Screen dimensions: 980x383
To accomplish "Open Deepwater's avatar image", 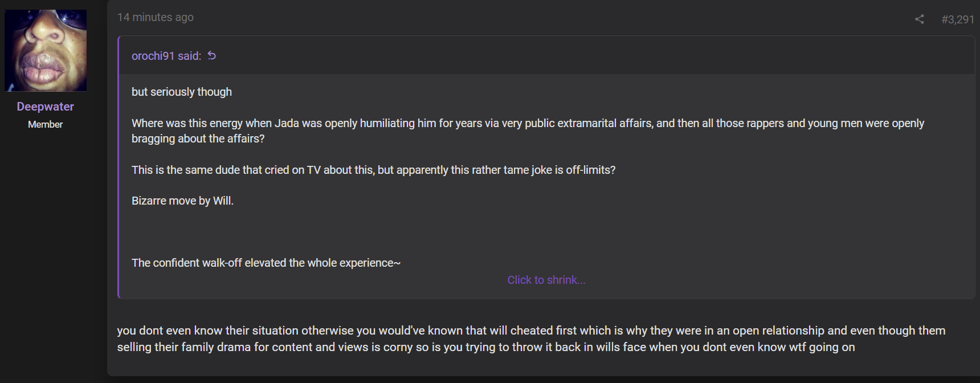I will [46, 51].
